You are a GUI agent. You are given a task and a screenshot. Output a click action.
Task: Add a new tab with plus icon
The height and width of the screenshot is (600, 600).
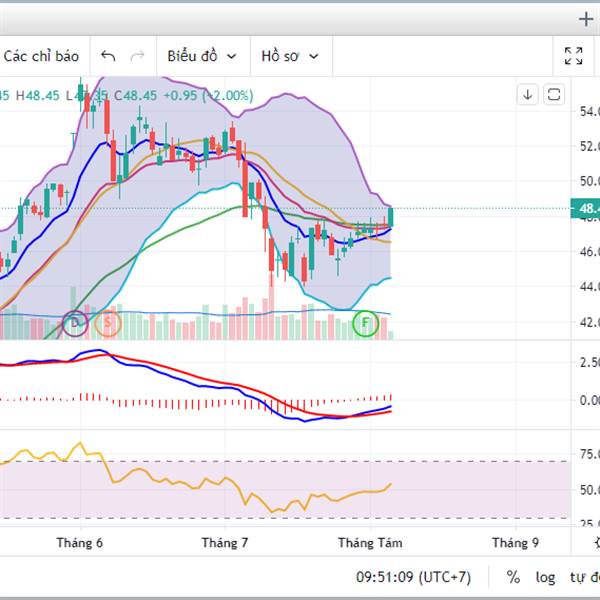(586, 19)
